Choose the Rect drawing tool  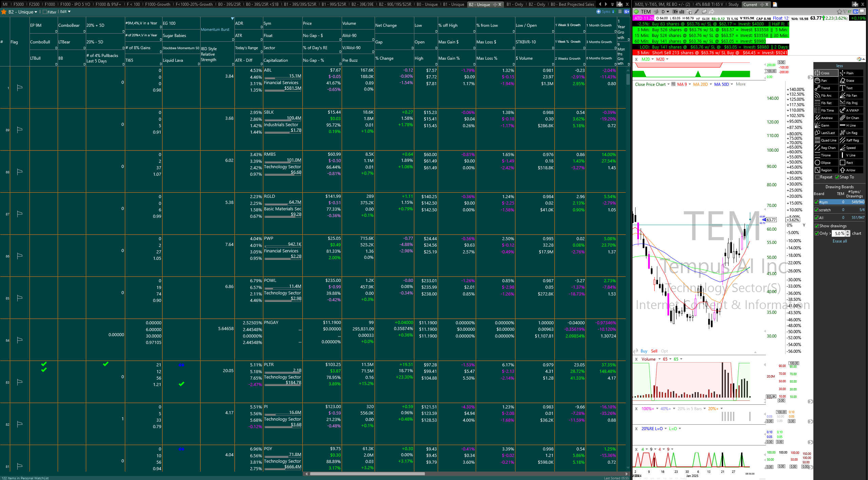(851, 162)
